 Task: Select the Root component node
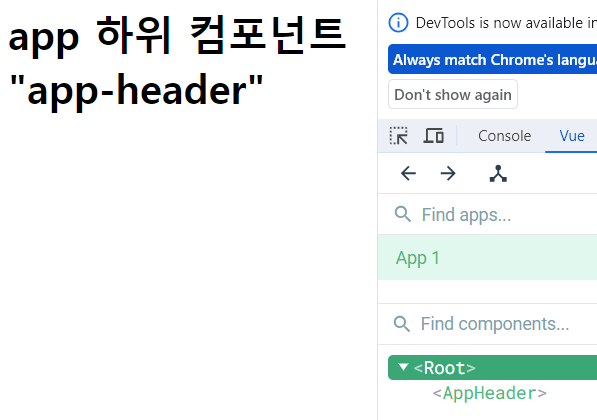(492, 368)
